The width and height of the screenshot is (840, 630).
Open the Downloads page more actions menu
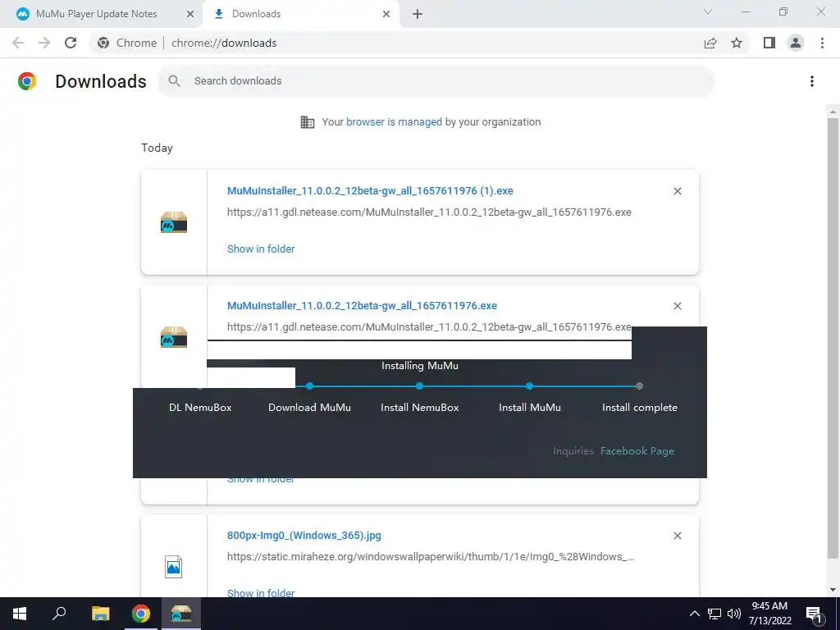811,81
